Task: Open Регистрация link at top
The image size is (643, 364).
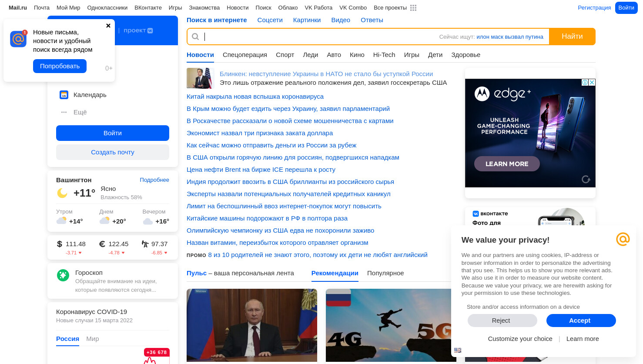Action: tap(594, 8)
